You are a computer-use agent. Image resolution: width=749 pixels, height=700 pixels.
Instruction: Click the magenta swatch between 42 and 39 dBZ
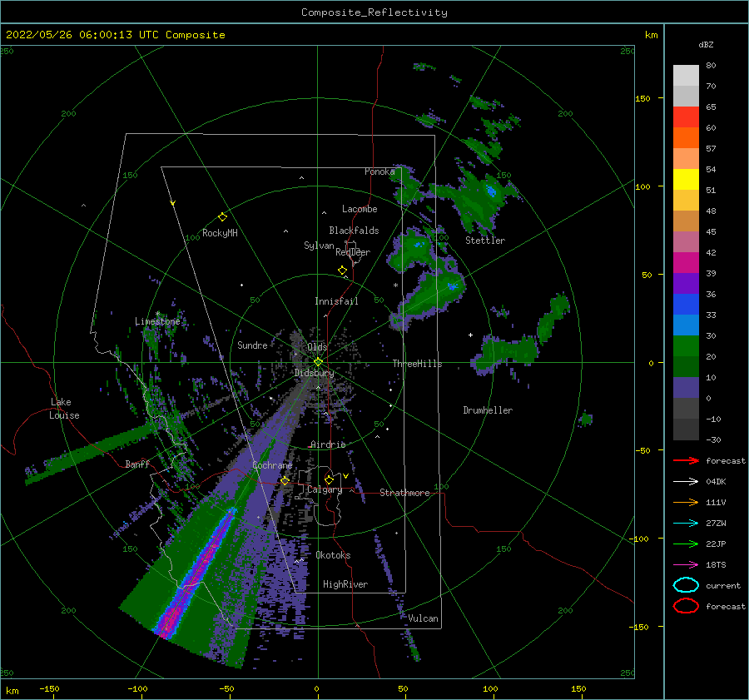coord(686,263)
